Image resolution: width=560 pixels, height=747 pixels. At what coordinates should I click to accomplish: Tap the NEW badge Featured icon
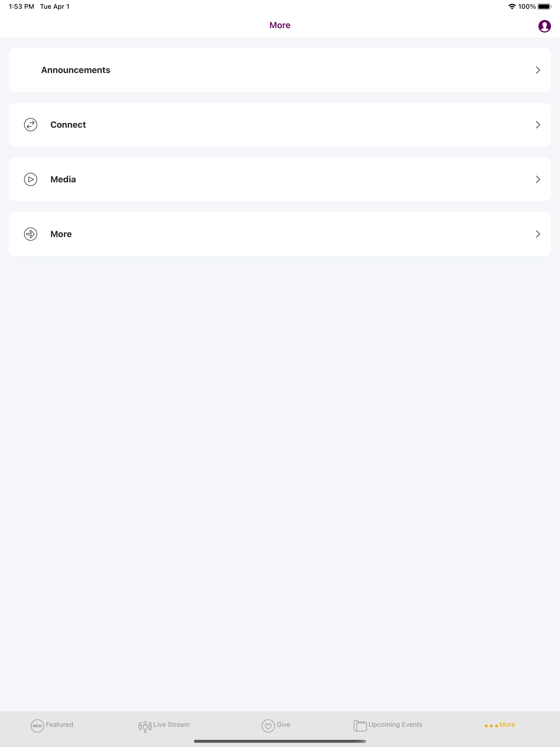click(x=37, y=726)
